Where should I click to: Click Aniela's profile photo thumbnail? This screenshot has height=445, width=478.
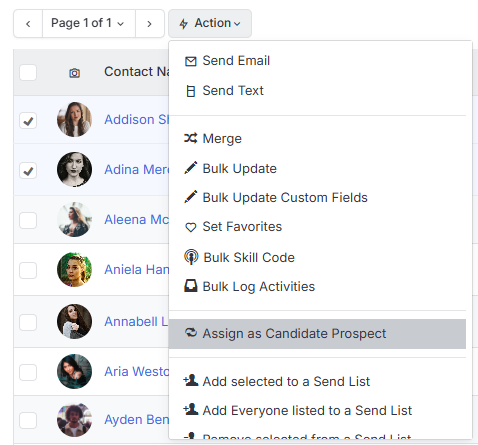click(74, 269)
